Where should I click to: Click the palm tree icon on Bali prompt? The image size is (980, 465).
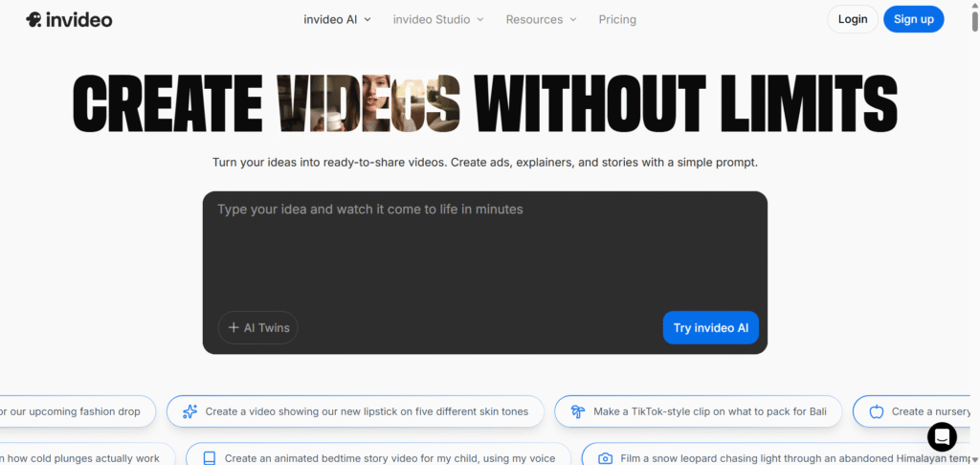(577, 411)
